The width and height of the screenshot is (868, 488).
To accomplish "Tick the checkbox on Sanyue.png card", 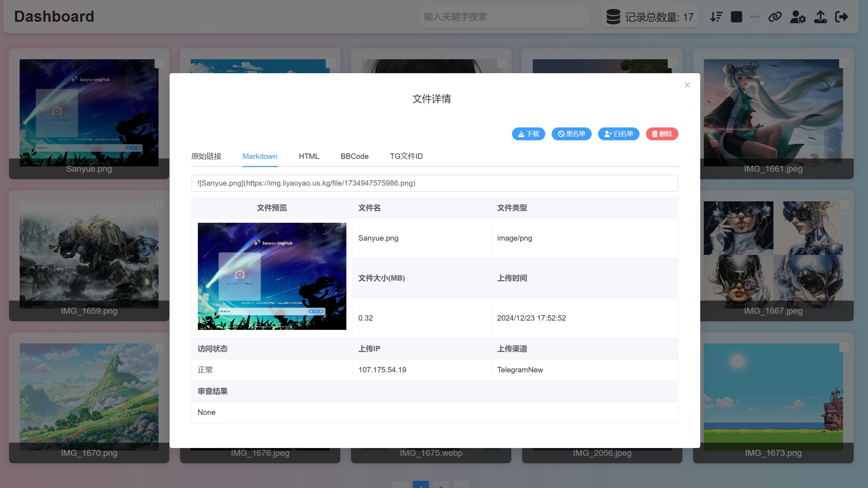I will 160,63.
